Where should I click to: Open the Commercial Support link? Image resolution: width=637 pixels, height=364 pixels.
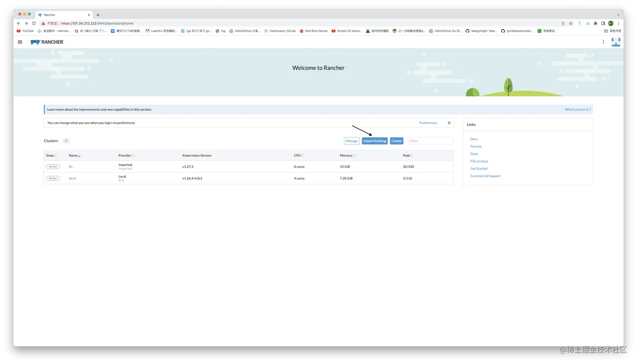485,176
